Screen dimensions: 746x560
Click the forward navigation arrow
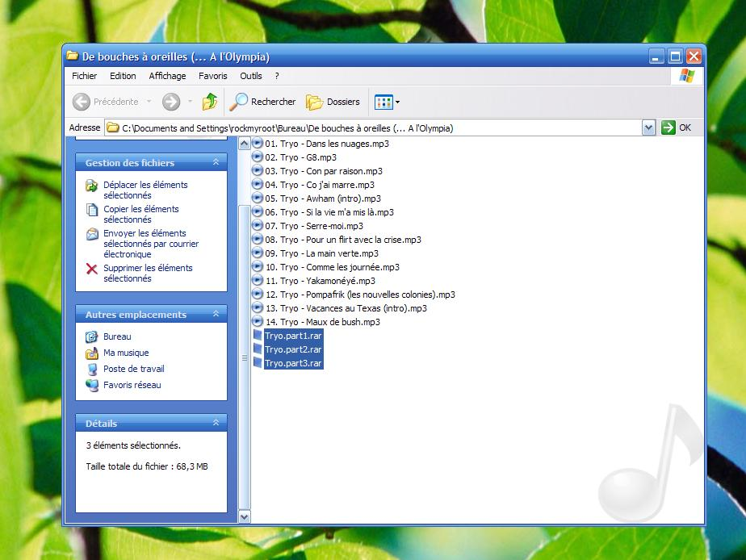coord(171,102)
